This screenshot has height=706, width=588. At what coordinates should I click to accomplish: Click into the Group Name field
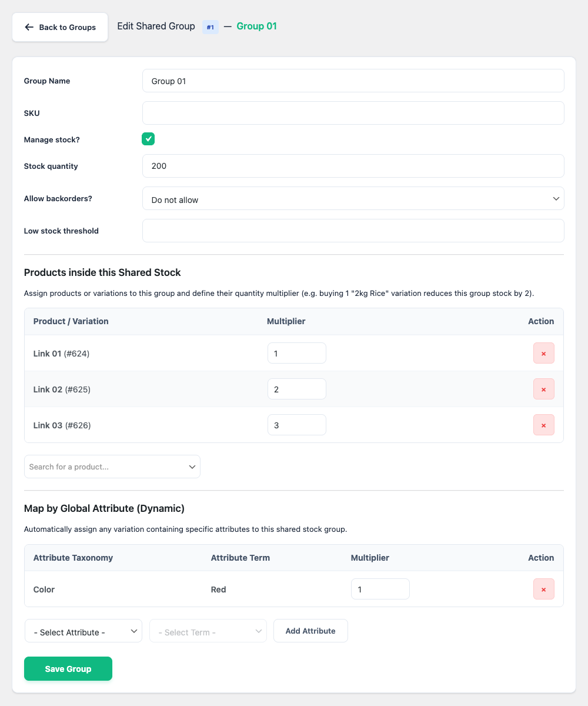tap(353, 81)
